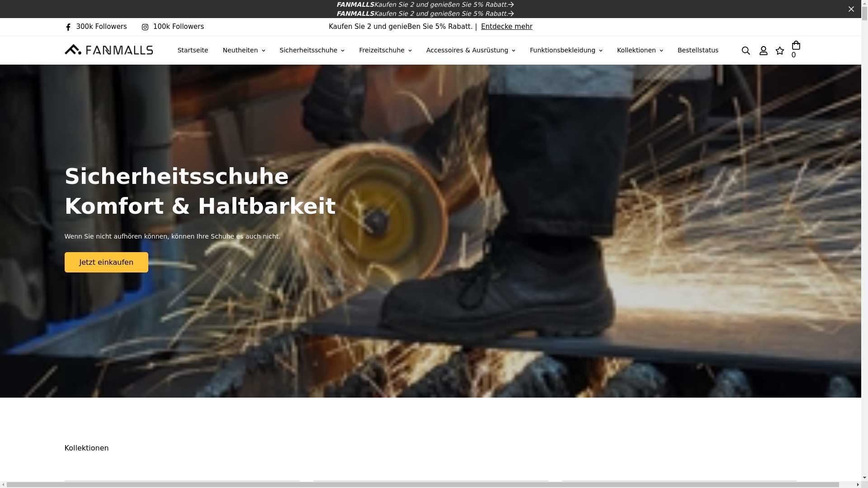868x488 pixels.
Task: Expand the Accessoires & Ausrüstung dropdown
Action: pyautogui.click(x=471, y=50)
